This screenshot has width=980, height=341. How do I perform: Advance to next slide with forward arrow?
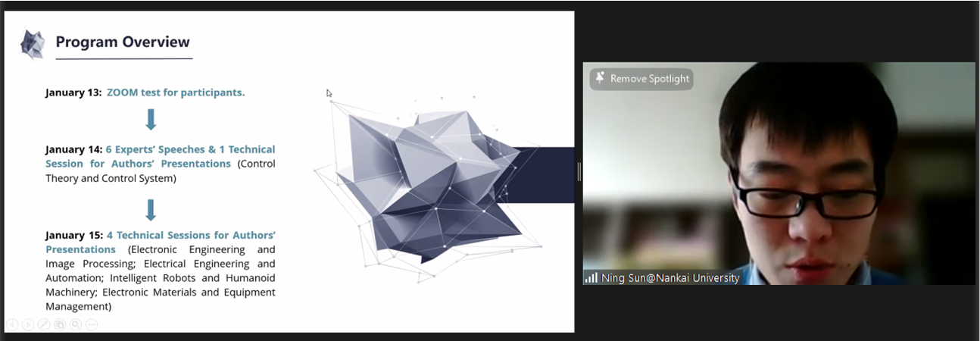pos(28,324)
